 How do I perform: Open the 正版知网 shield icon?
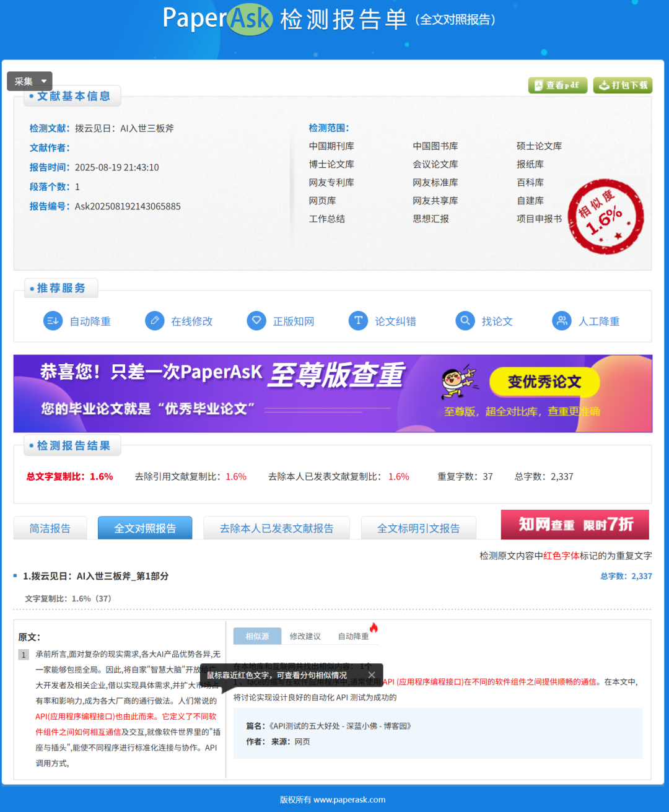point(256,321)
